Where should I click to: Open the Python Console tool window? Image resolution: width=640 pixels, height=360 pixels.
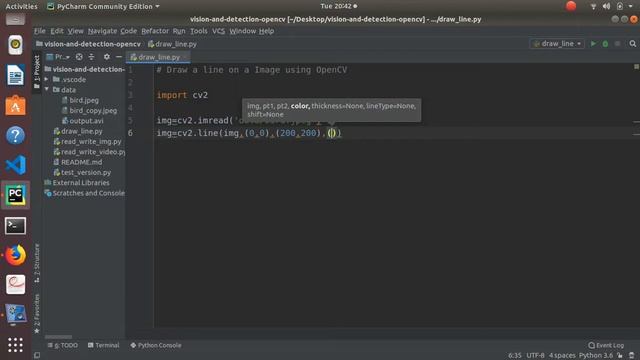[156, 345]
